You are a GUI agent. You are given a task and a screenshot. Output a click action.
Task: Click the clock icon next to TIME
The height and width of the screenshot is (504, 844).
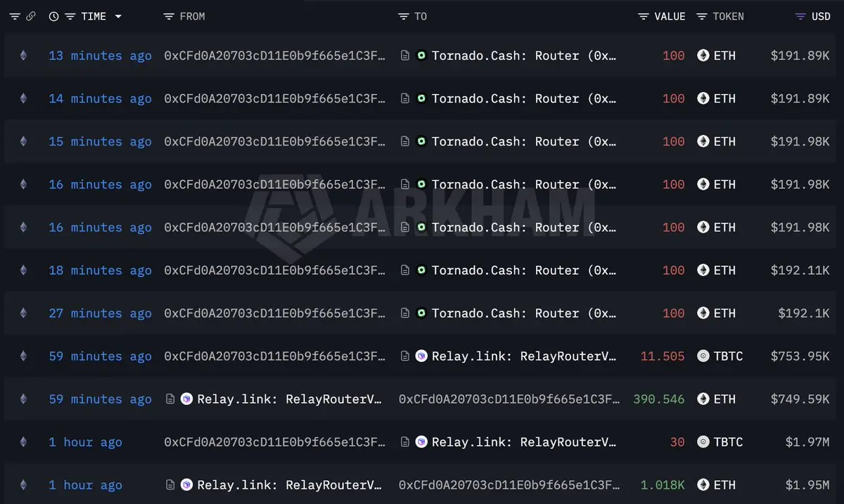tap(54, 16)
